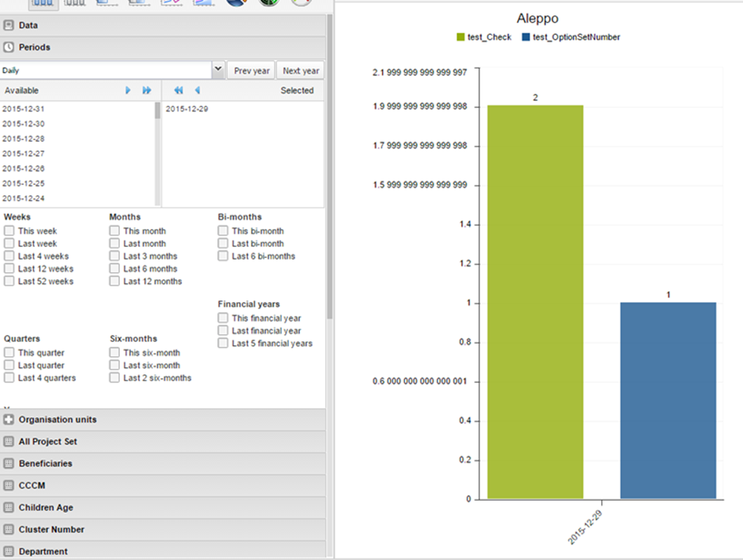Image resolution: width=743 pixels, height=560 pixels.
Task: Open the Daily period type dropdown
Action: click(218, 70)
